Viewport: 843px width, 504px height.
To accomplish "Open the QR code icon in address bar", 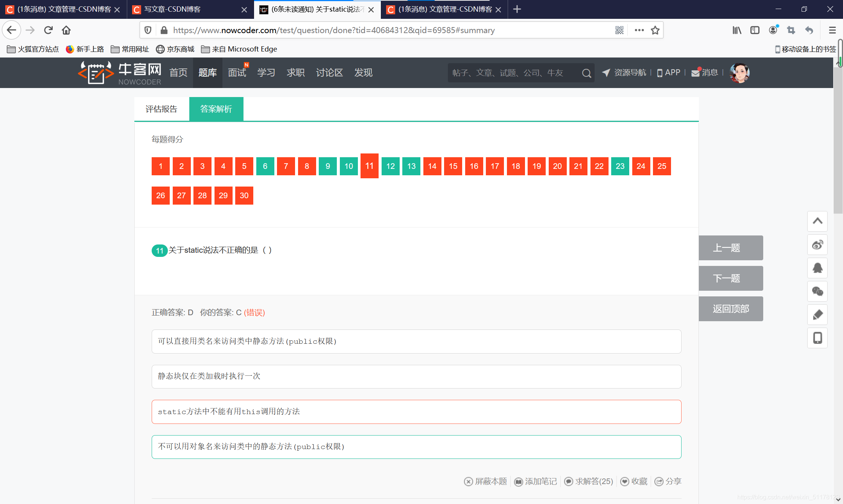I will point(619,30).
